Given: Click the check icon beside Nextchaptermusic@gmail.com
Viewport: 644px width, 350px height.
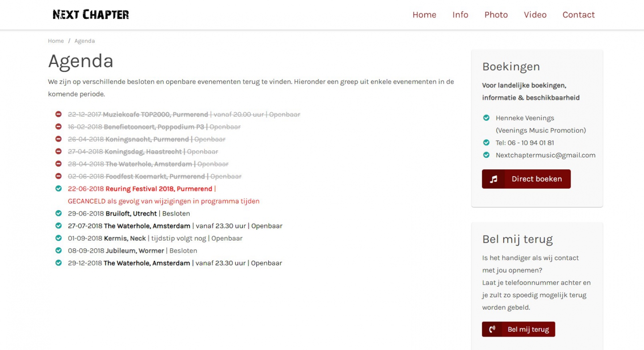Looking at the screenshot, I should coord(486,155).
